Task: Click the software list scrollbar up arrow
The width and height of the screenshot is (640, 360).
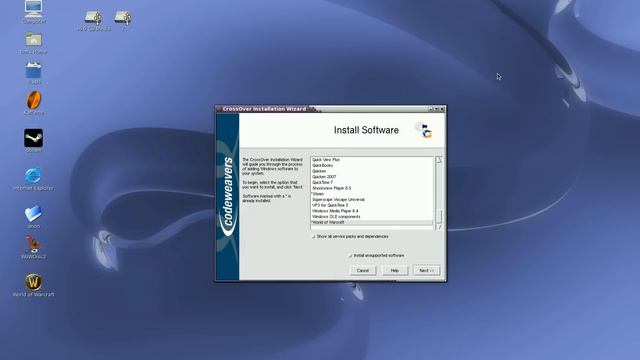Action: (x=439, y=160)
